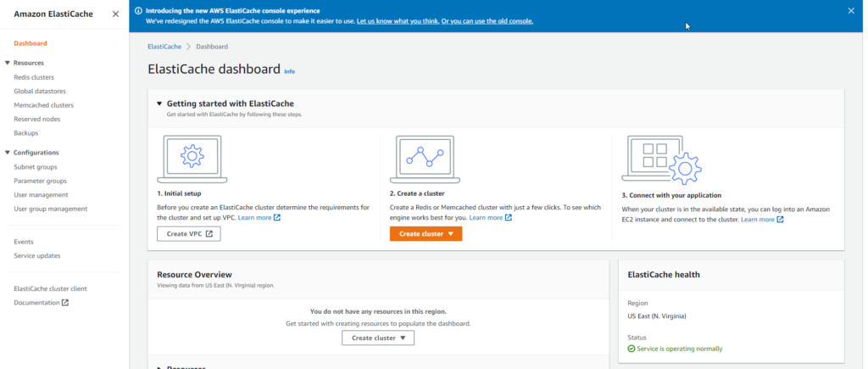
Task: Click Learn more under Create a cluster
Action: tap(486, 218)
